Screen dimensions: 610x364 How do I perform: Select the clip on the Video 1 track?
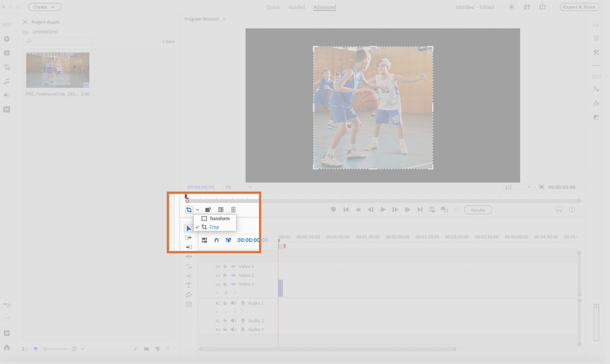(281, 288)
